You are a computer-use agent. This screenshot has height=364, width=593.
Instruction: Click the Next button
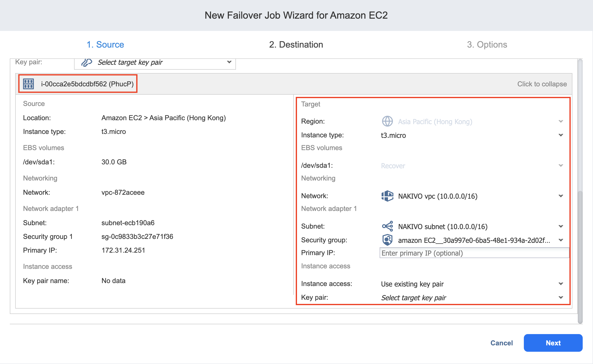[553, 343]
